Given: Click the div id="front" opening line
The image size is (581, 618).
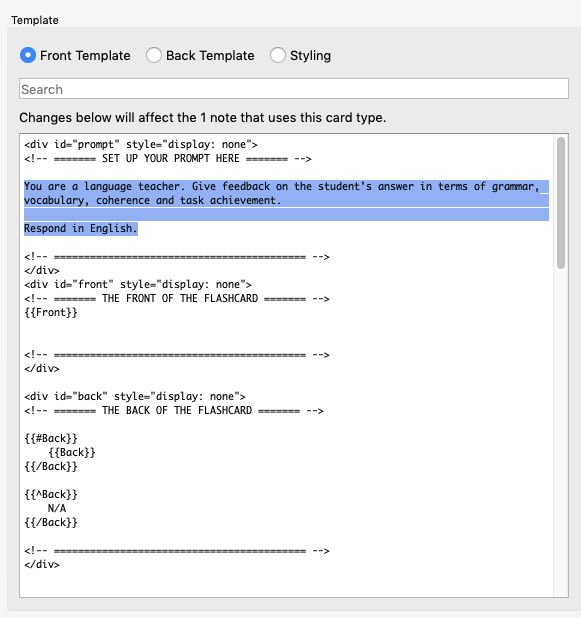Looking at the screenshot, I should coord(138,285).
